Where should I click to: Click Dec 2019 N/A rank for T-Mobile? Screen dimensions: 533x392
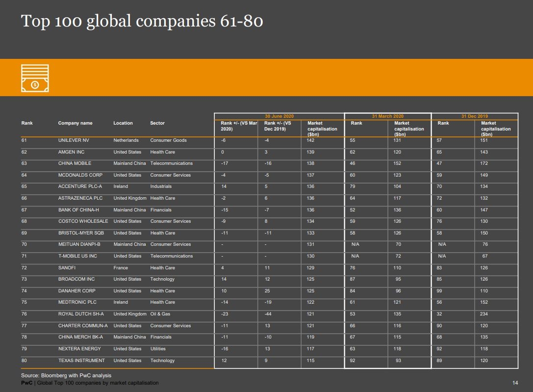point(442,256)
